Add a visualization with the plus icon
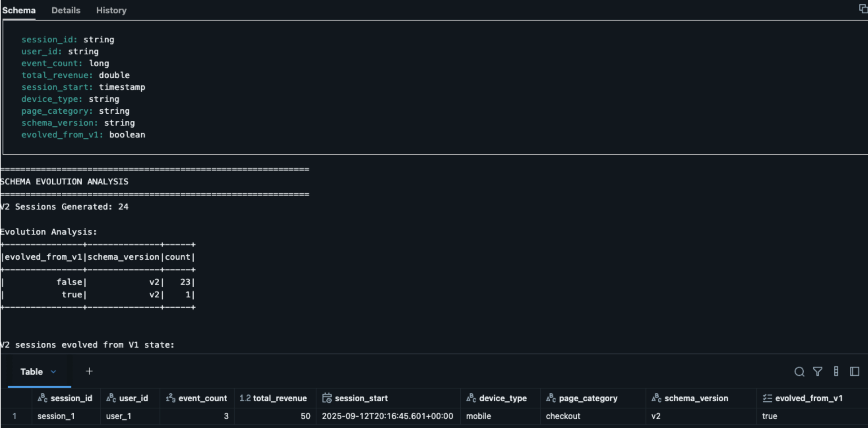The height and width of the screenshot is (428, 868). click(x=89, y=371)
